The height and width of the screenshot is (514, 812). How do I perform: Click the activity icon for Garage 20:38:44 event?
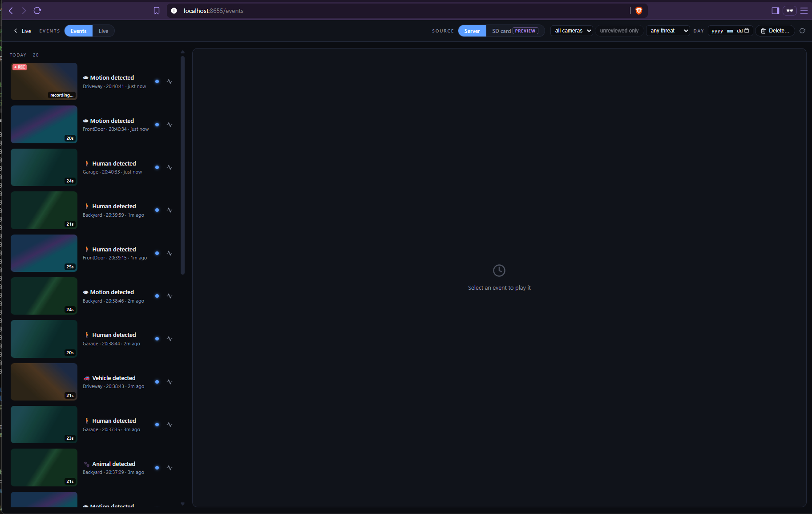coord(170,339)
